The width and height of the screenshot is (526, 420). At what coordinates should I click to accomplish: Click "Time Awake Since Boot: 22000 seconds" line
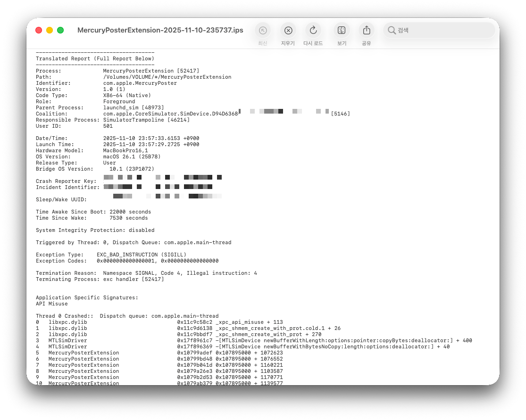(x=93, y=212)
